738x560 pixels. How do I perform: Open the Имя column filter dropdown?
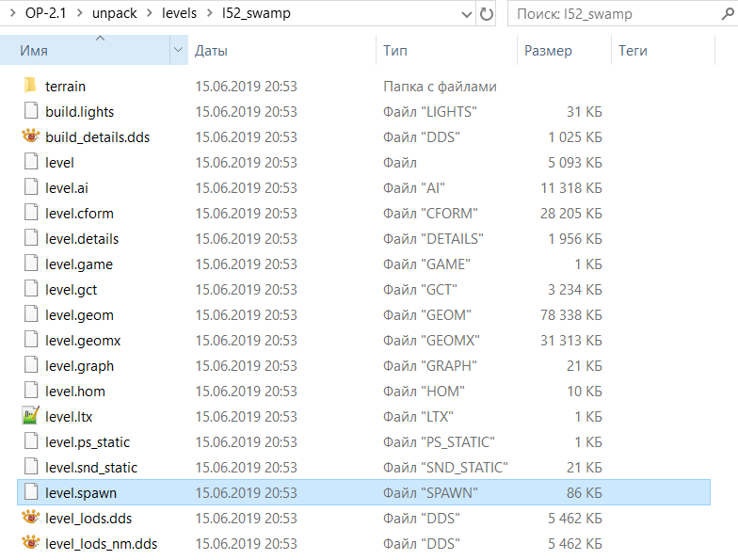click(179, 50)
